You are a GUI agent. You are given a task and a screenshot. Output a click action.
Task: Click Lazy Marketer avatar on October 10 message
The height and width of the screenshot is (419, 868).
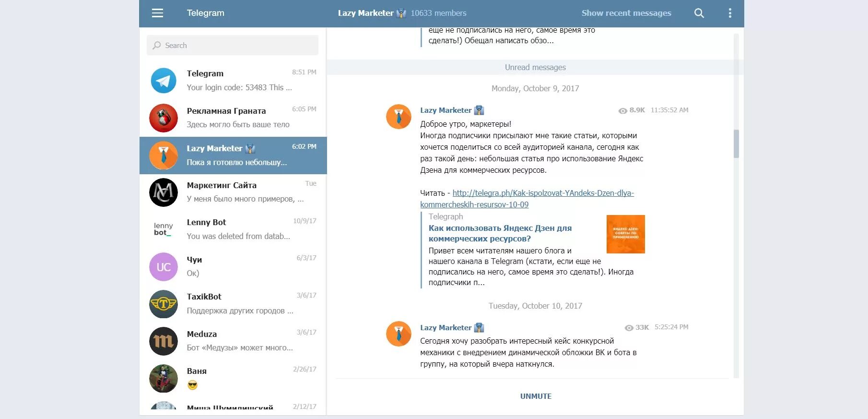[x=399, y=334]
